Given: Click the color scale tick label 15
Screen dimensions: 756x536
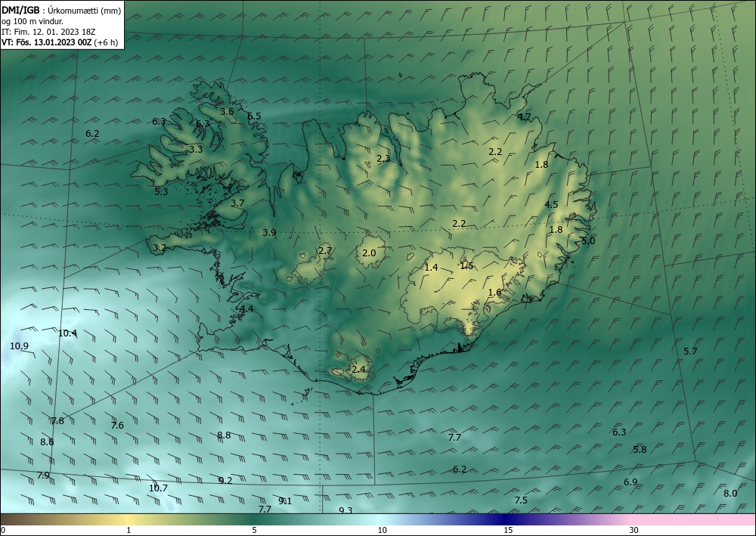Looking at the screenshot, I should [x=508, y=530].
